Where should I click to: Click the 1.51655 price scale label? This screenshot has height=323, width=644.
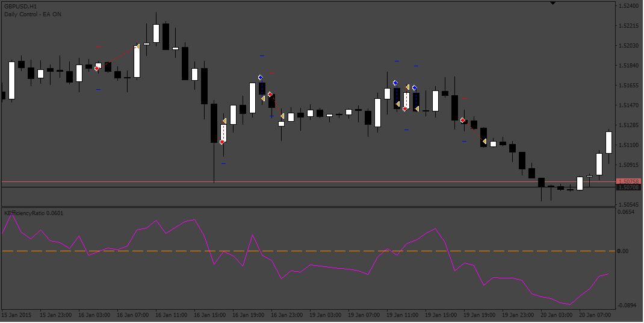tap(630, 85)
